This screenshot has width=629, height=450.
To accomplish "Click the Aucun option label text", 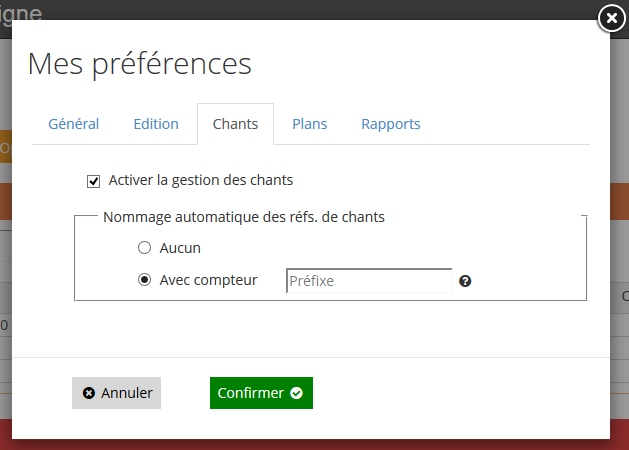I will click(181, 248).
